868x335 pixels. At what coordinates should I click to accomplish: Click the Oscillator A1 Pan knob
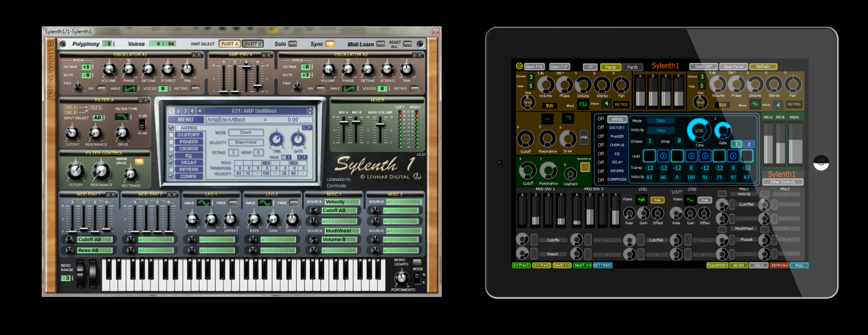coord(187,70)
